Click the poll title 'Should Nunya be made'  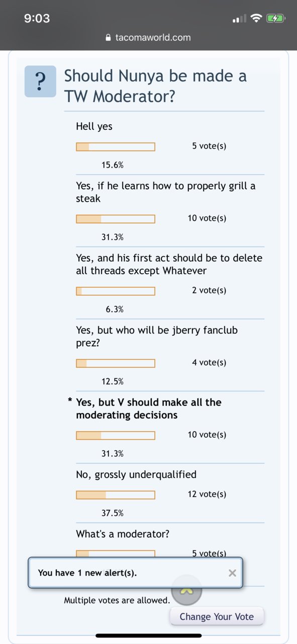pos(155,76)
